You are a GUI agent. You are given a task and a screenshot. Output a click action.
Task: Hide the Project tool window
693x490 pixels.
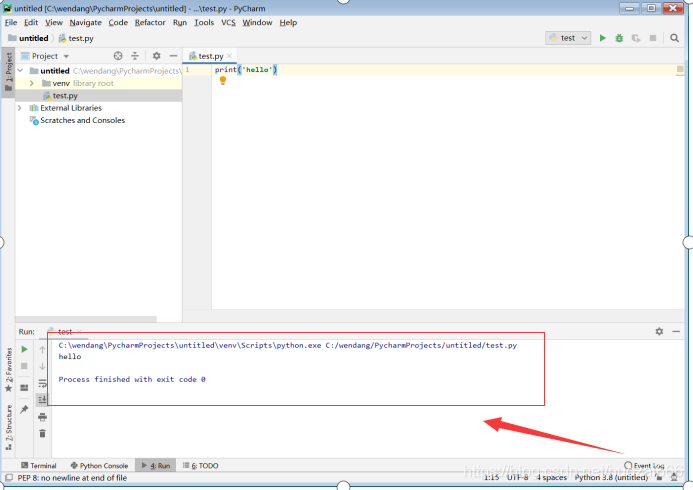click(173, 56)
